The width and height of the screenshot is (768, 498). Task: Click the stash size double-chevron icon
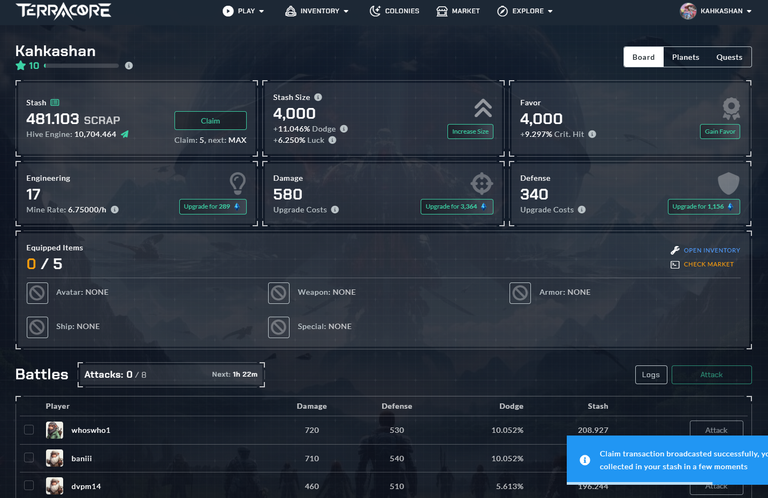pos(483,108)
